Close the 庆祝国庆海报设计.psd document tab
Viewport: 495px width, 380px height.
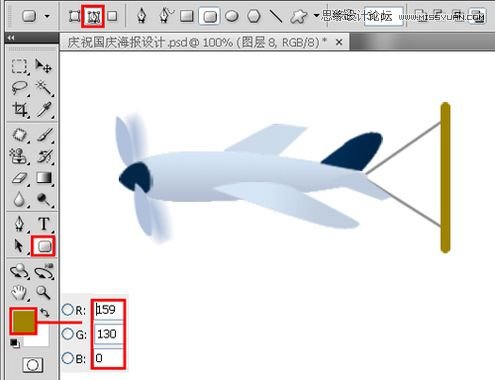(x=339, y=42)
